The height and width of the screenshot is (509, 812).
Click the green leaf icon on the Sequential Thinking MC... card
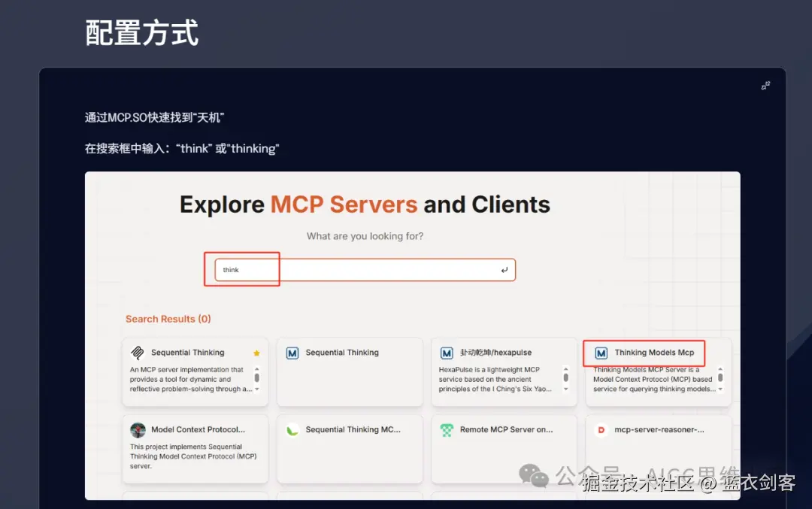point(292,430)
